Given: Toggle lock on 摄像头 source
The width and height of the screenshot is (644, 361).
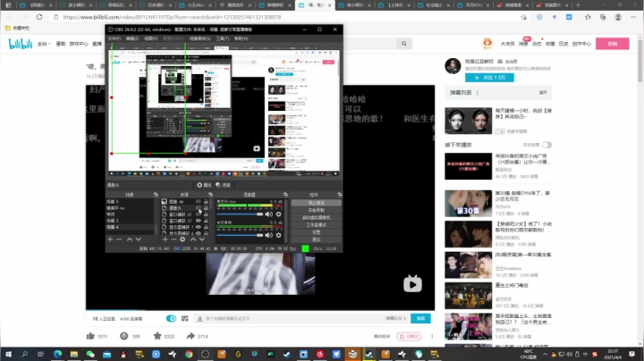Looking at the screenshot, I should click(x=206, y=207).
